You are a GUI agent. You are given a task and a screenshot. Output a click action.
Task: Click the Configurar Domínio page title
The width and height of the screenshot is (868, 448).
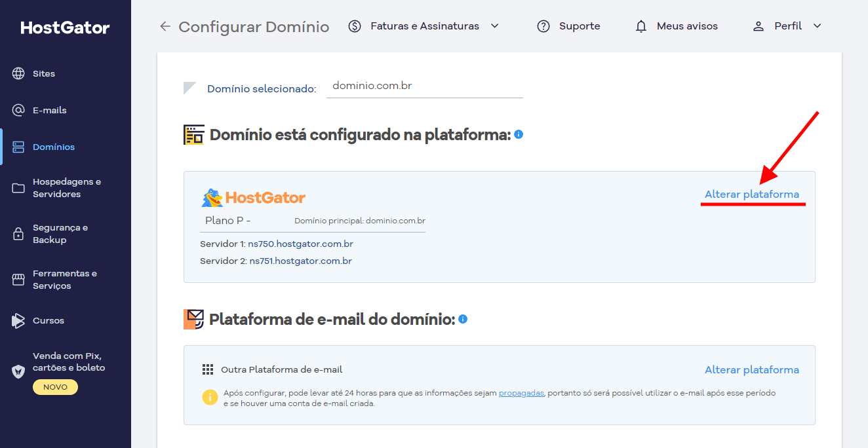tap(254, 27)
